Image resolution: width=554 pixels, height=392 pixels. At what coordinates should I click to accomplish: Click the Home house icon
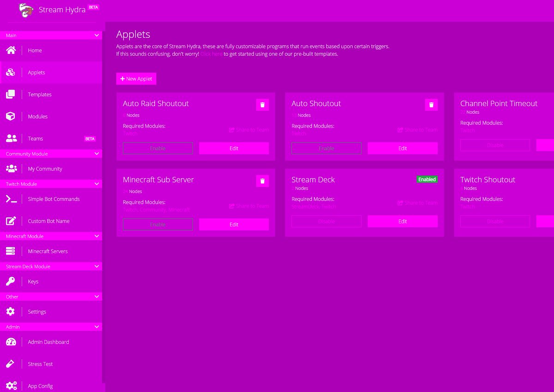11,50
